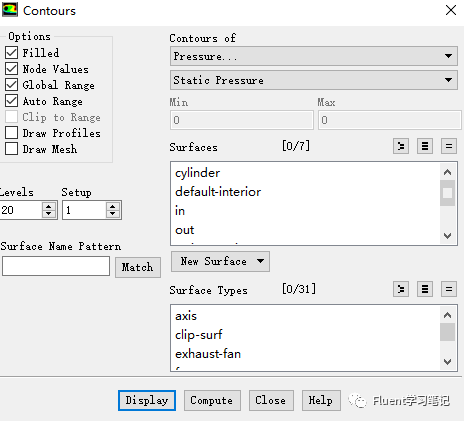Increase the Levels value with up arrow
Image resolution: width=464 pixels, height=421 pixels.
49,206
